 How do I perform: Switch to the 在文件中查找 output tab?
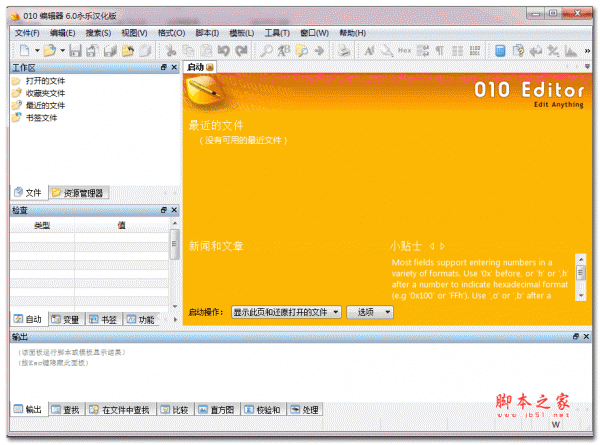[120, 409]
